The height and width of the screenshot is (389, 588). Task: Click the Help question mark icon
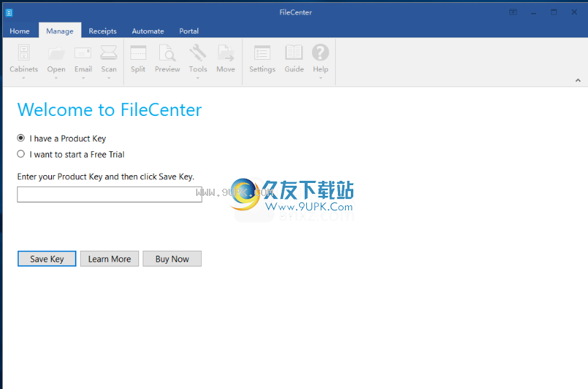coord(321,53)
